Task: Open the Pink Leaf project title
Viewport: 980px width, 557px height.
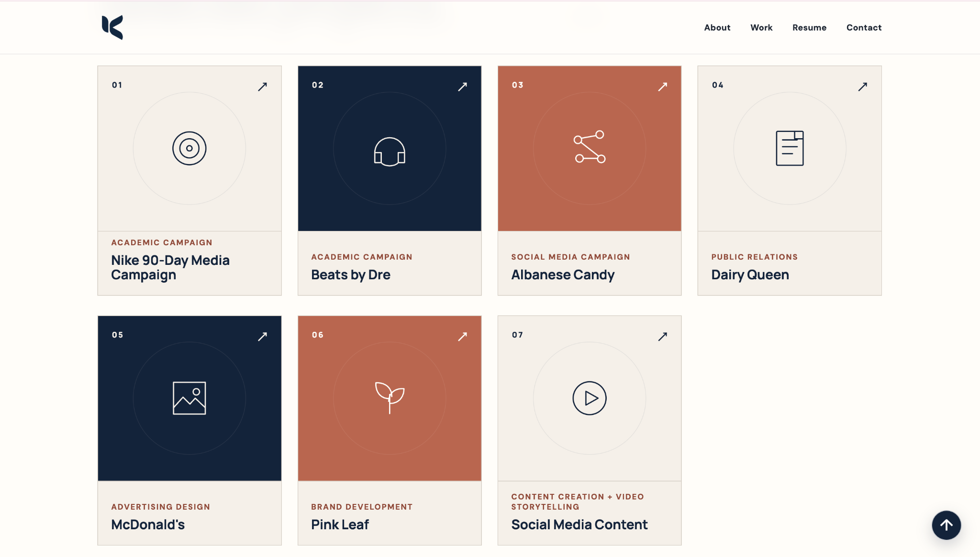Action: (x=340, y=524)
